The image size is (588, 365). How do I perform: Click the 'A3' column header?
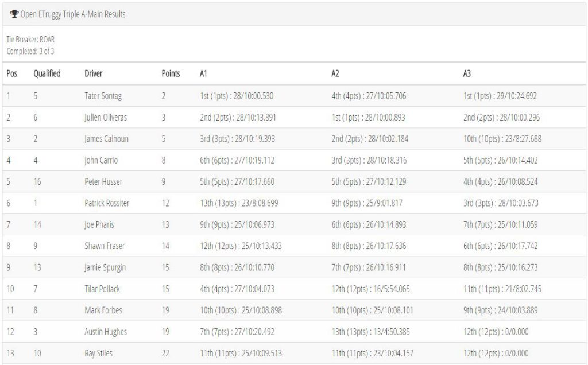click(x=467, y=73)
